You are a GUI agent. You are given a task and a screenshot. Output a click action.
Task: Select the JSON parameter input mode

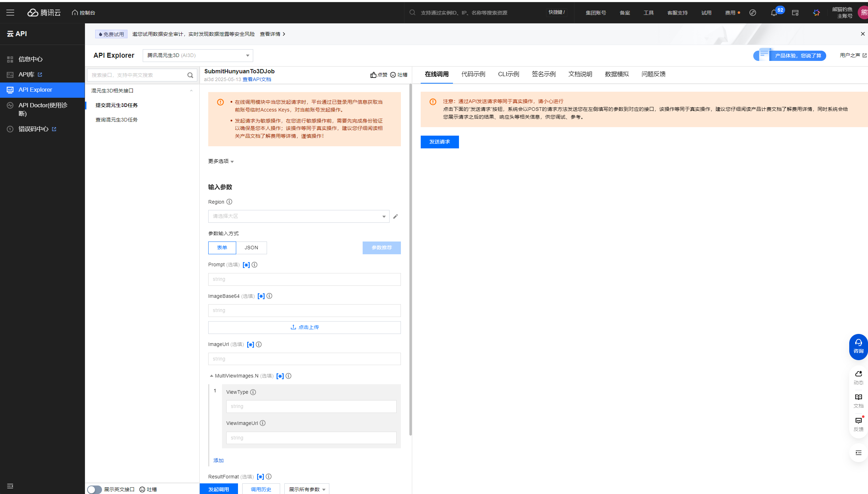pos(251,248)
